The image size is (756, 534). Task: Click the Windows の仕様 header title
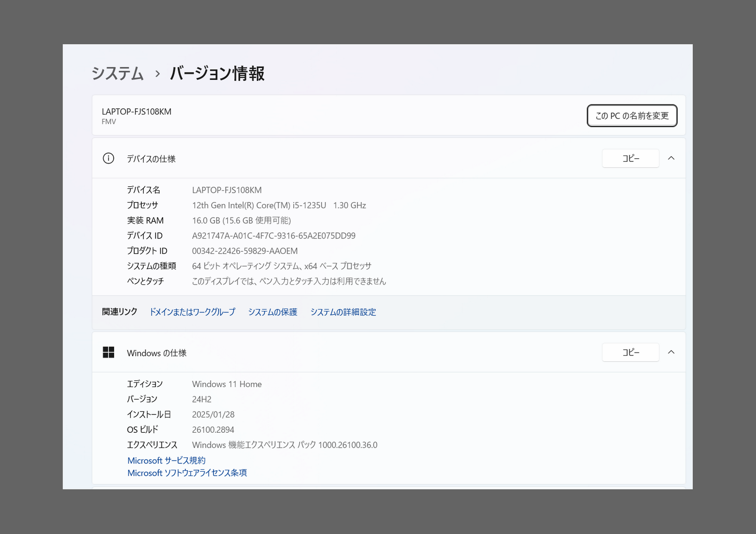click(157, 353)
